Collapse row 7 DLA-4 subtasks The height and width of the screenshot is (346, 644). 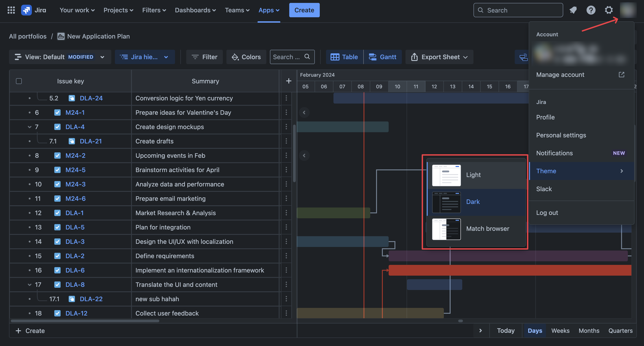coord(29,127)
